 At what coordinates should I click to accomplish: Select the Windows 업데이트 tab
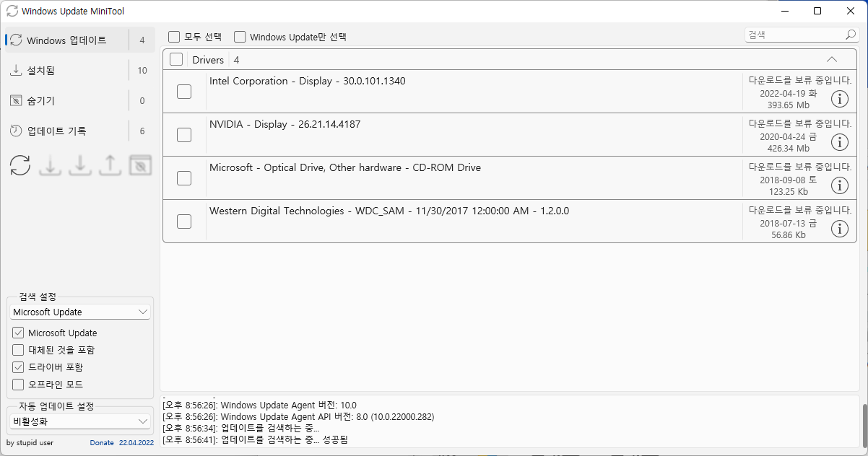click(x=79, y=40)
